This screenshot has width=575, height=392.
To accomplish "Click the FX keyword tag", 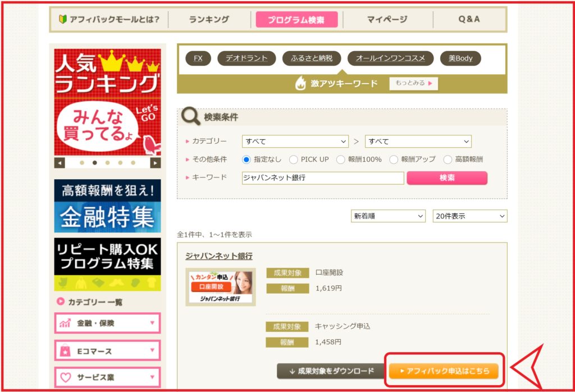I will tap(198, 58).
